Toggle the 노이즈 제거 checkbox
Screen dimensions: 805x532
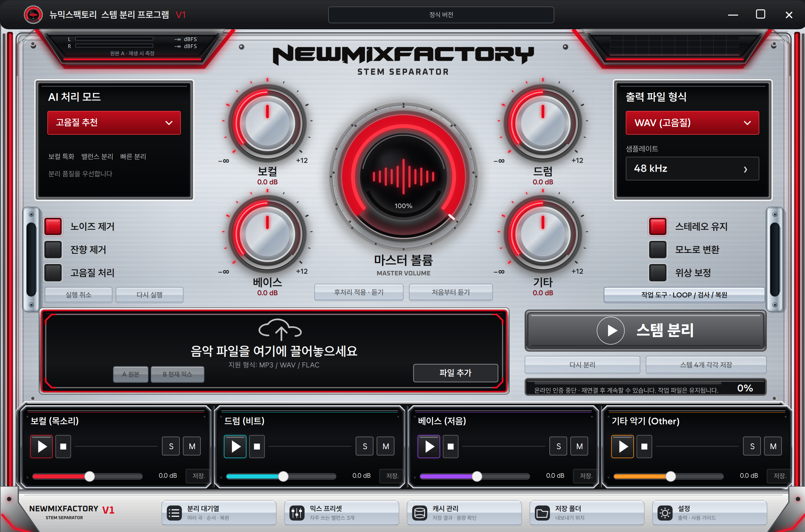pyautogui.click(x=53, y=226)
